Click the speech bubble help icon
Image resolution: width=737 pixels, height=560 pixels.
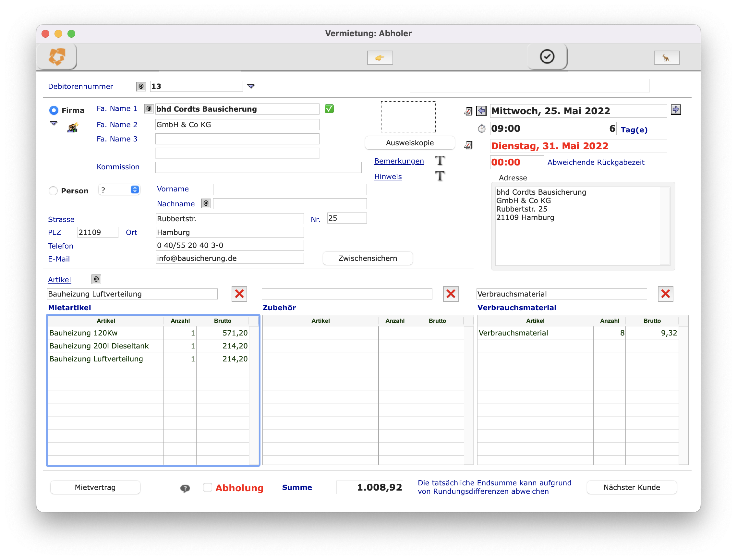coord(185,488)
